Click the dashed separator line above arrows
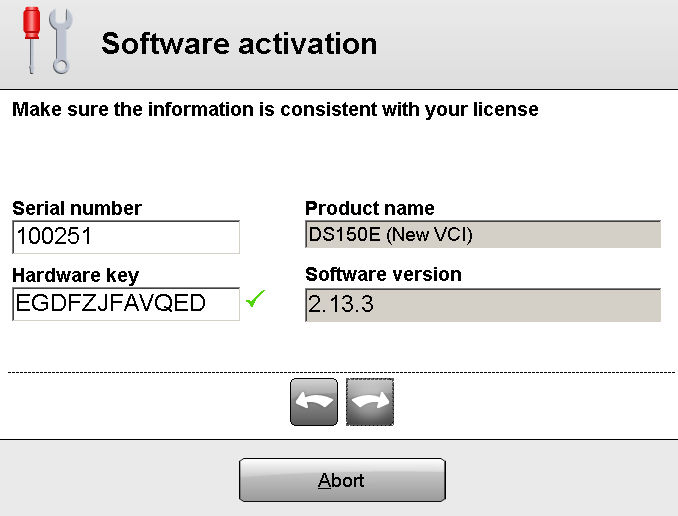 [x=341, y=372]
